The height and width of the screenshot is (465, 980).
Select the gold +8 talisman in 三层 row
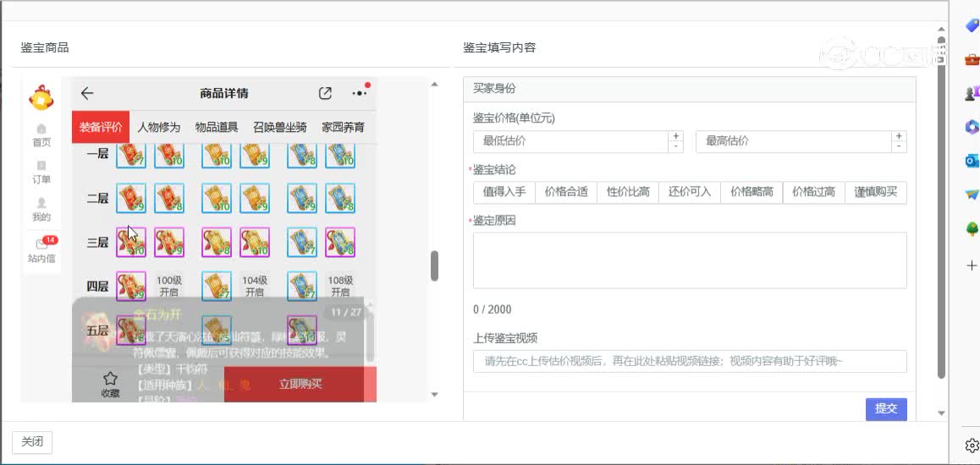click(217, 242)
